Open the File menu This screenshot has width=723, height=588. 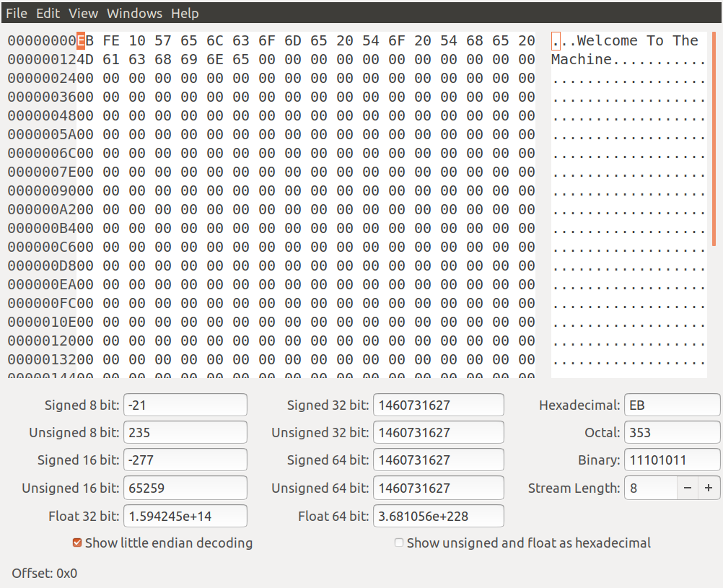pos(16,13)
